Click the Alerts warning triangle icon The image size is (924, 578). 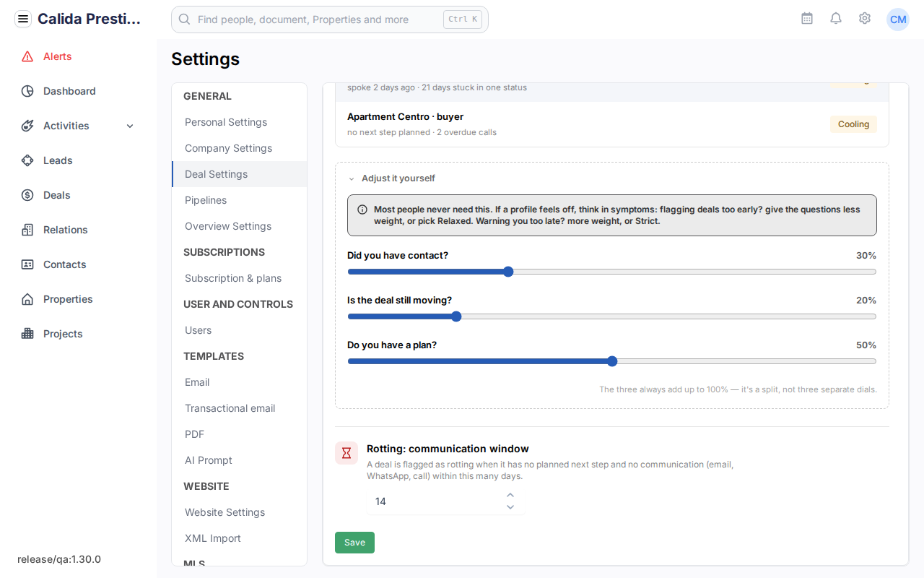[x=27, y=56]
